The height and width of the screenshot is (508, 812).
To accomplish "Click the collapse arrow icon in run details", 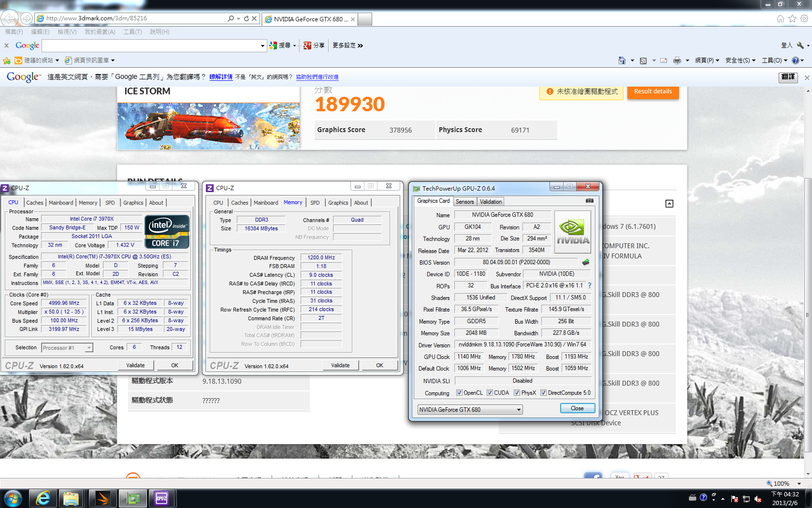I will (669, 204).
